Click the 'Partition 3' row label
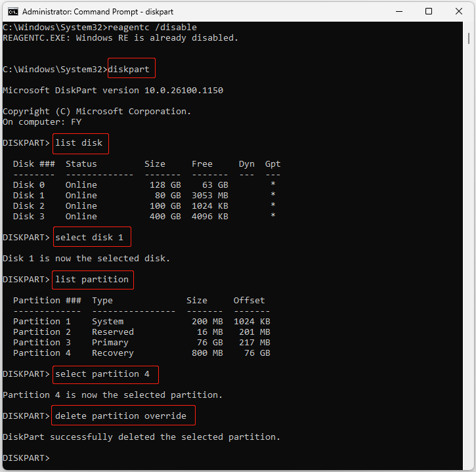The height and width of the screenshot is (472, 476). (x=42, y=343)
